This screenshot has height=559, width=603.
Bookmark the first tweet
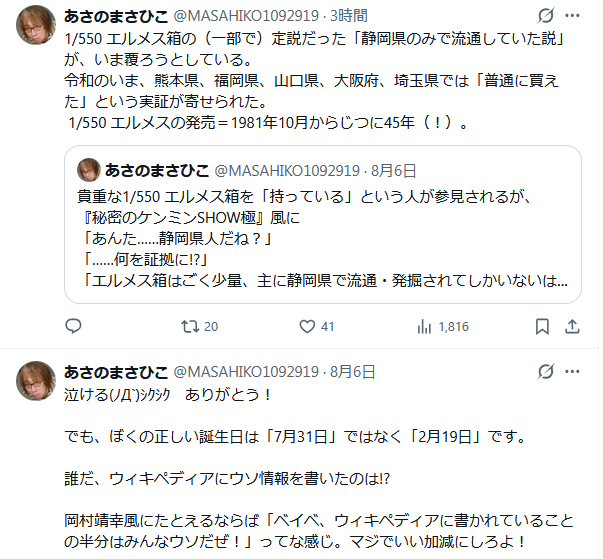[x=542, y=327]
